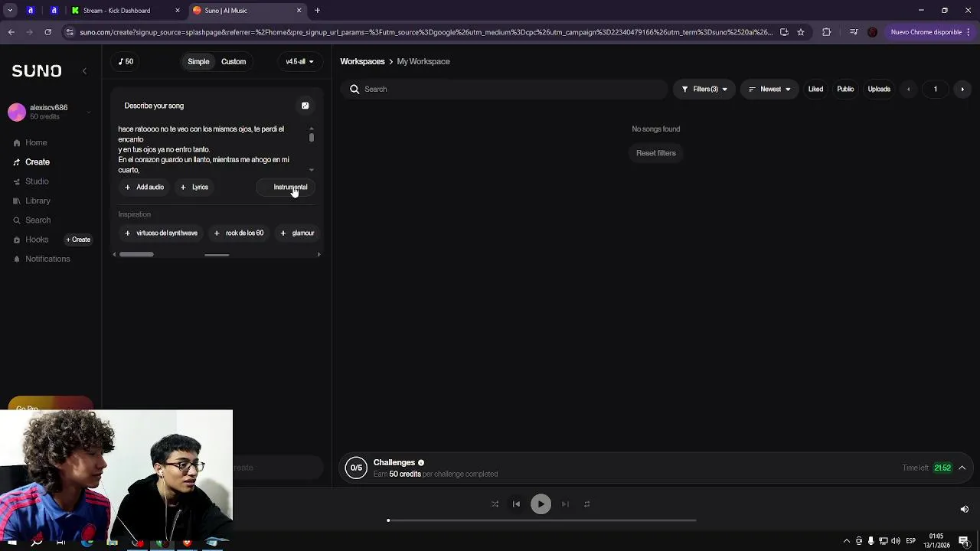Go to the previous songs page

pyautogui.click(x=908, y=89)
